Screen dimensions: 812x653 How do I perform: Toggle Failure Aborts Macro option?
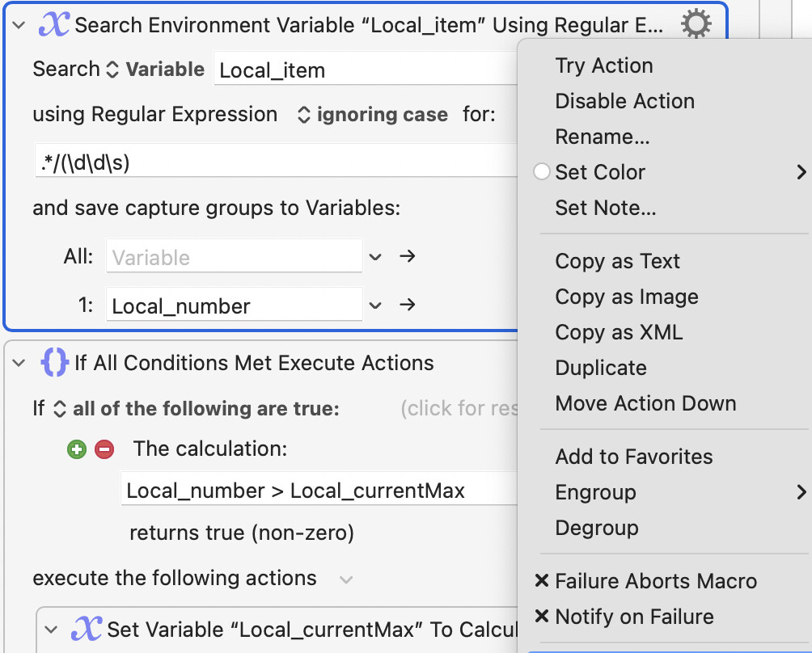pyautogui.click(x=655, y=581)
